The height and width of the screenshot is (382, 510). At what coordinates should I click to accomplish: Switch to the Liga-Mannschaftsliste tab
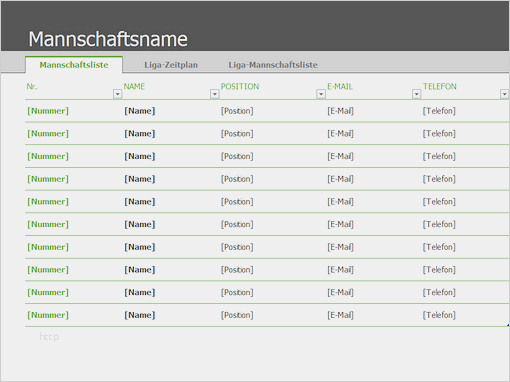tap(273, 65)
